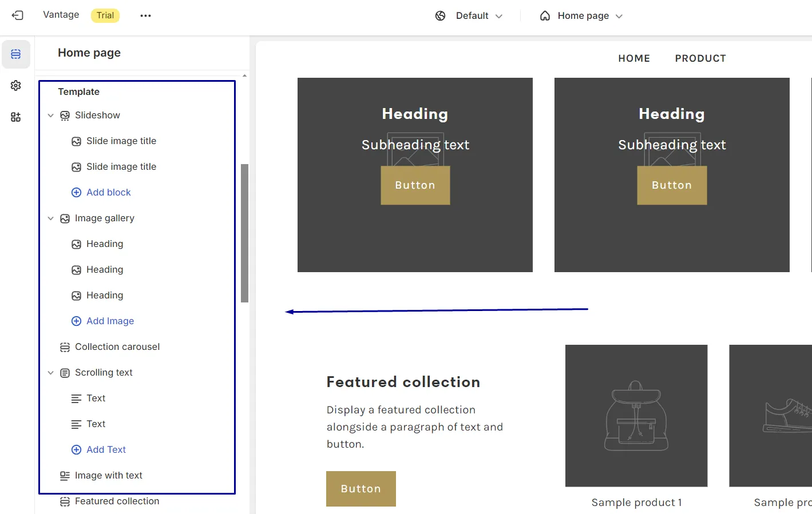Open the App embeds icon
812x514 pixels.
[16, 117]
